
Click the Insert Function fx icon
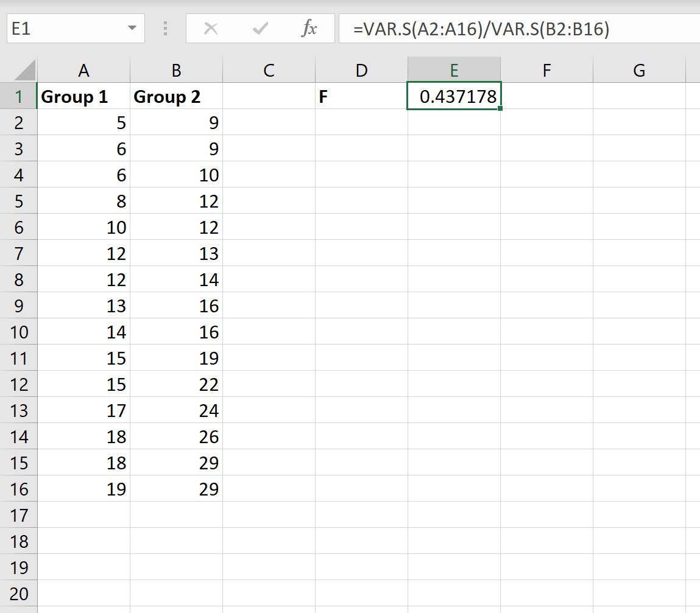tap(309, 29)
